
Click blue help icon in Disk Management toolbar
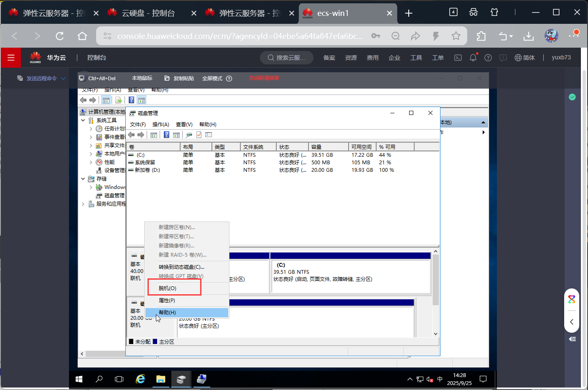point(166,135)
